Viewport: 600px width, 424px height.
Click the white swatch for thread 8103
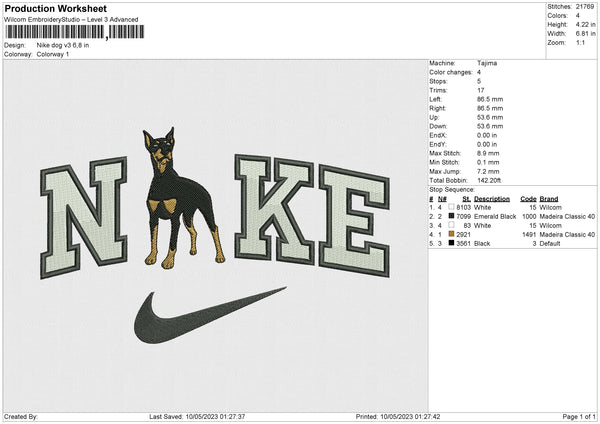click(452, 207)
